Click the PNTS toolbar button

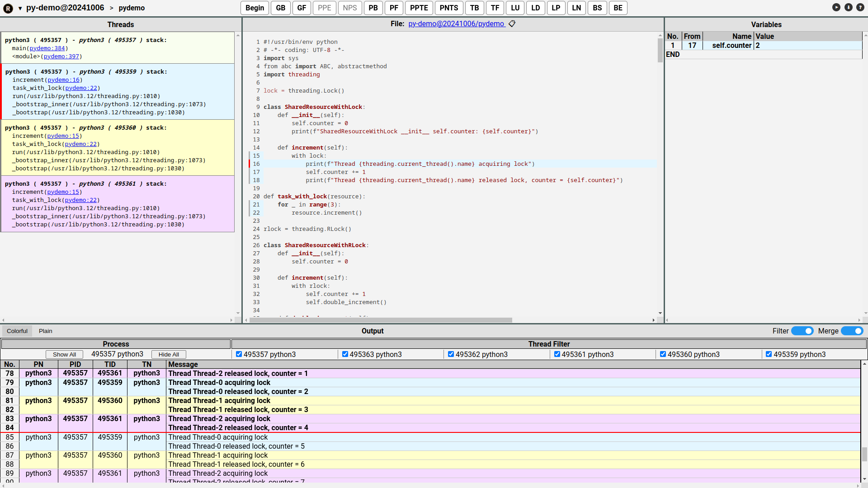point(449,8)
